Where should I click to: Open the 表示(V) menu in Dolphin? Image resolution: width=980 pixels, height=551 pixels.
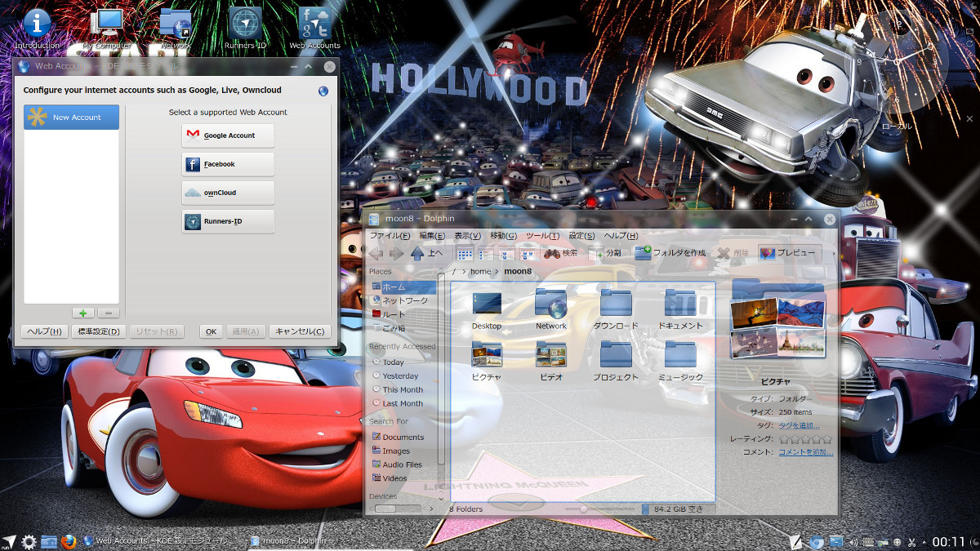[467, 236]
